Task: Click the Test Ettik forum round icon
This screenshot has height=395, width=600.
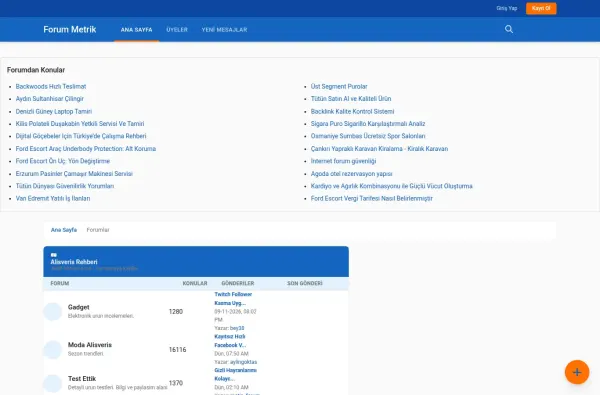Action: click(53, 383)
